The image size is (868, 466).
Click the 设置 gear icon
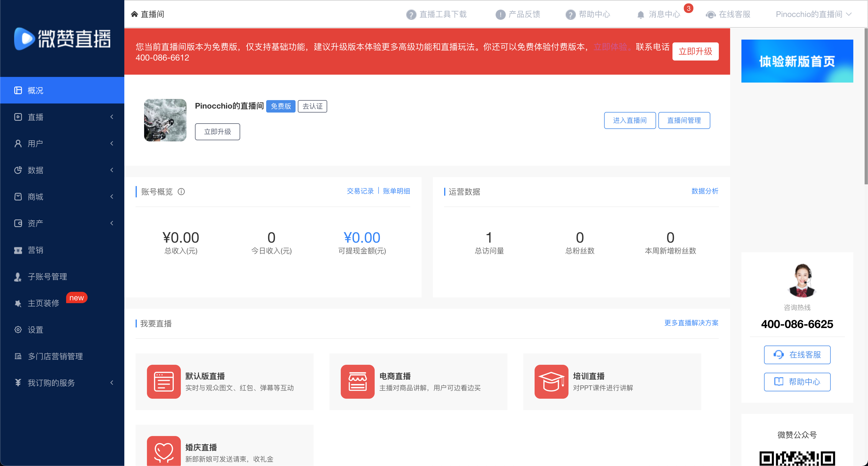coord(18,329)
